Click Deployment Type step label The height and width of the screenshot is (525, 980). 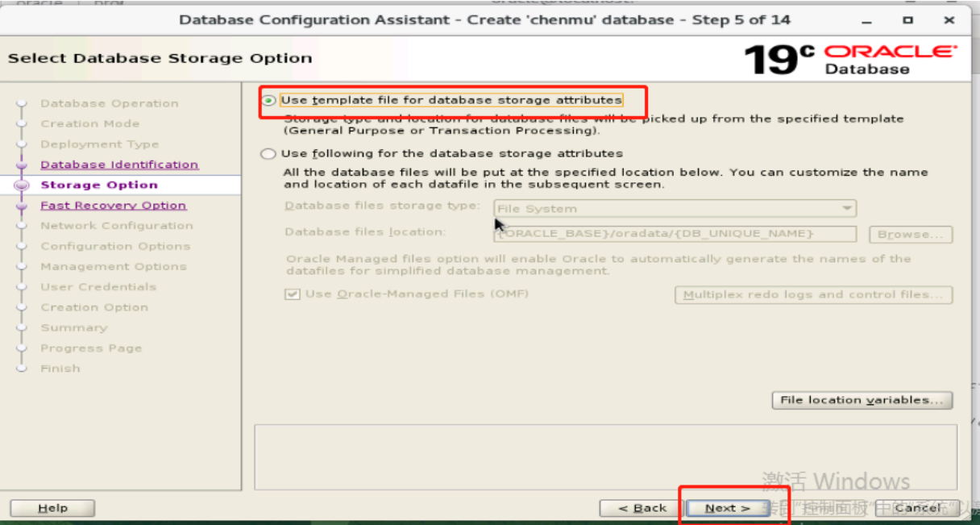tap(100, 144)
